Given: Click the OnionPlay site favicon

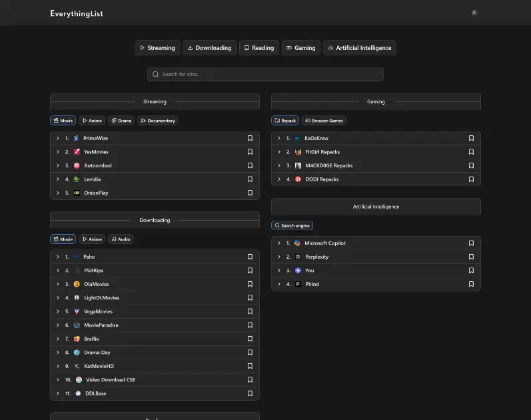Looking at the screenshot, I should pos(77,193).
